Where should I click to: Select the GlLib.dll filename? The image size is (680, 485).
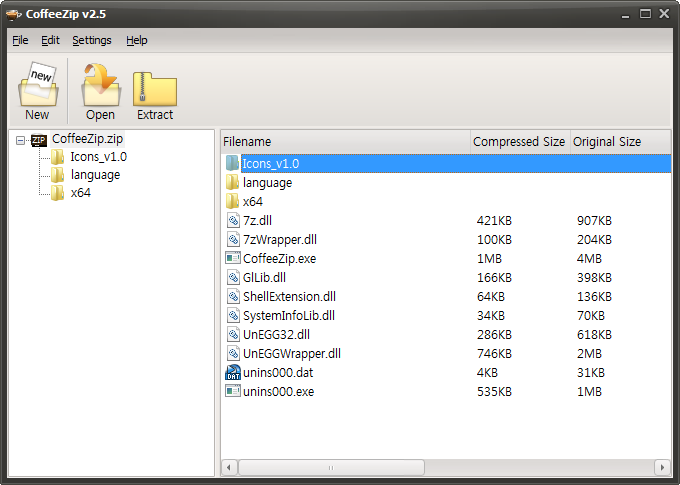[265, 278]
